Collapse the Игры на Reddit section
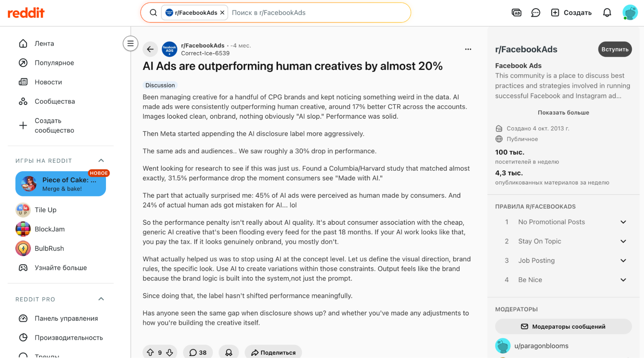This screenshot has width=644, height=358. tap(101, 161)
